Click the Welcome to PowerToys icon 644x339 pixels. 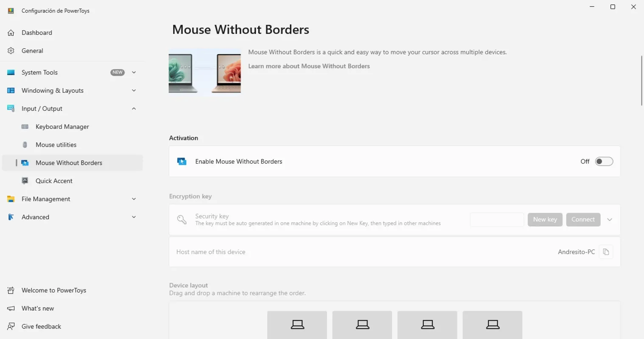(11, 290)
